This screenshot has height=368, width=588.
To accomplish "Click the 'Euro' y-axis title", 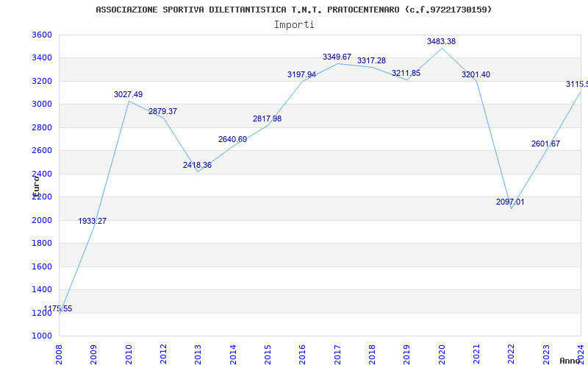I will [36, 186].
